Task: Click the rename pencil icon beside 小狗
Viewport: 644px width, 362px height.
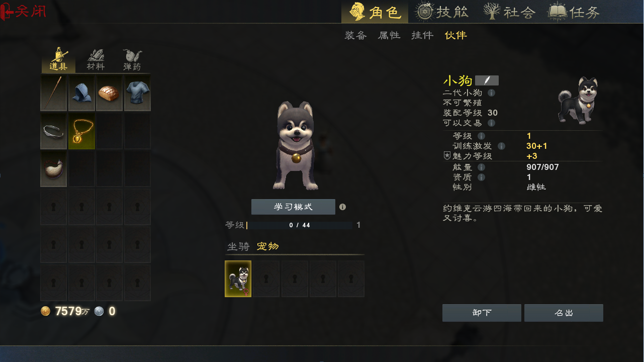Action: coord(487,80)
